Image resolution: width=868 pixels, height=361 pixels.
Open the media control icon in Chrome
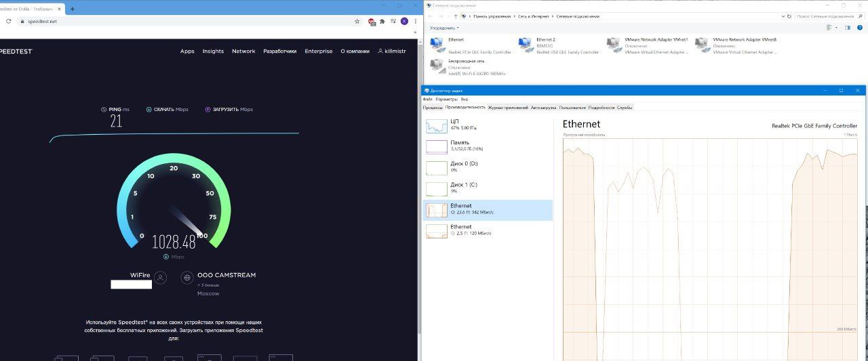click(393, 21)
